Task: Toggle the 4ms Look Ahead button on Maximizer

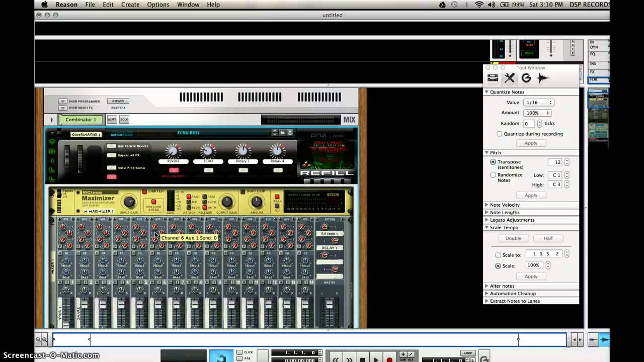Action: (153, 202)
